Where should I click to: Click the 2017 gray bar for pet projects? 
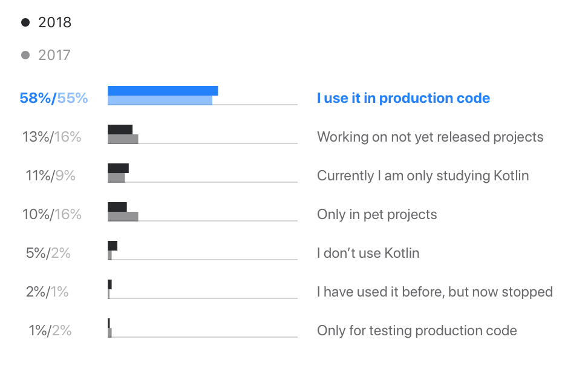coord(123,217)
